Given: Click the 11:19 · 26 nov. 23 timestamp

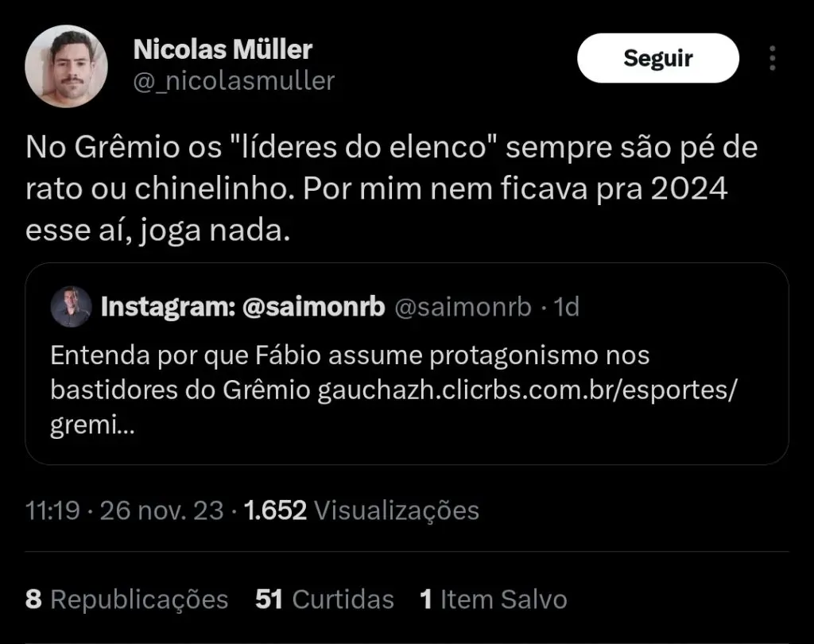Looking at the screenshot, I should pyautogui.click(x=125, y=510).
